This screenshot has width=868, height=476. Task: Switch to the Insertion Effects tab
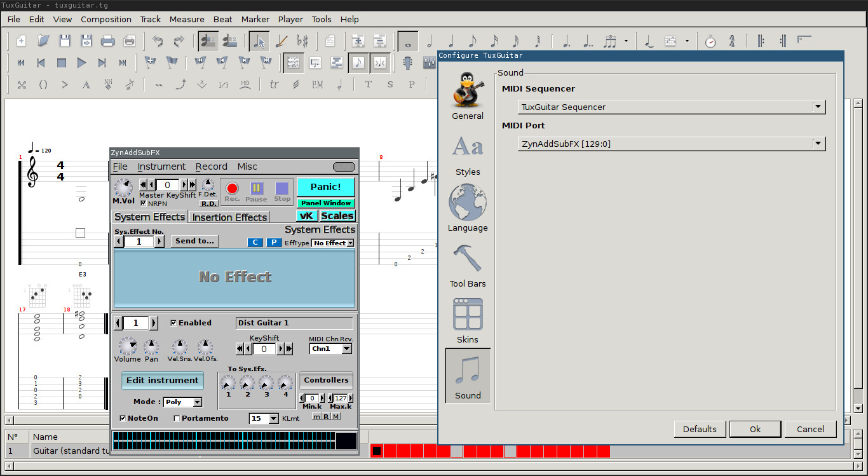pos(229,217)
